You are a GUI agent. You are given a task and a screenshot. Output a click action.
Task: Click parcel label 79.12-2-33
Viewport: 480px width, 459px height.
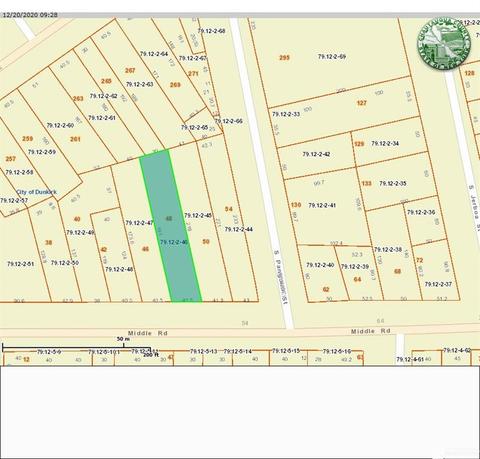click(286, 114)
